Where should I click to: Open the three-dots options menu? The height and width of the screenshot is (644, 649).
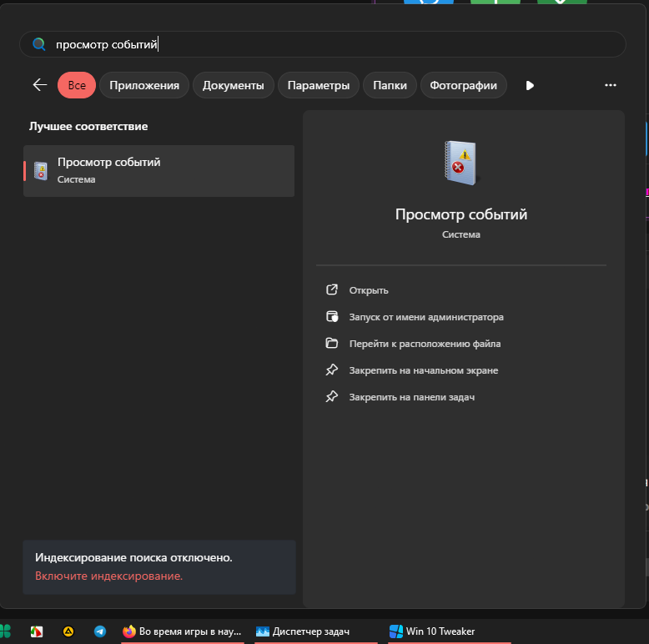coord(611,85)
